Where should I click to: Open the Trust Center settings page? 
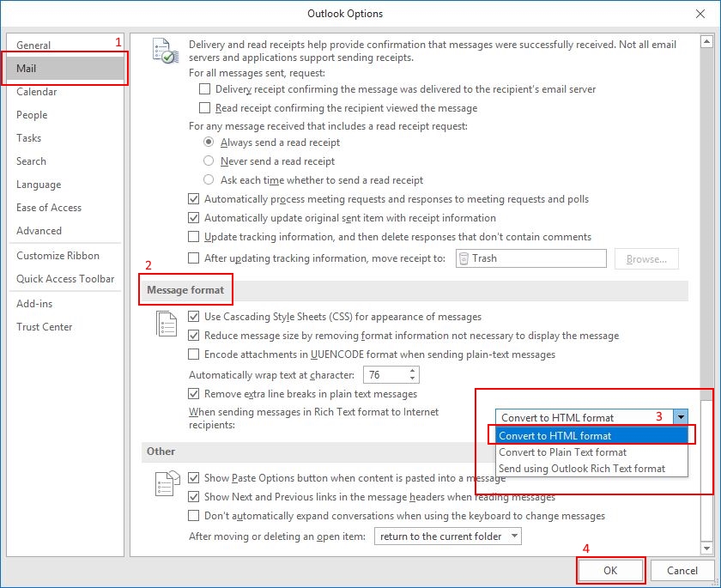tap(45, 327)
